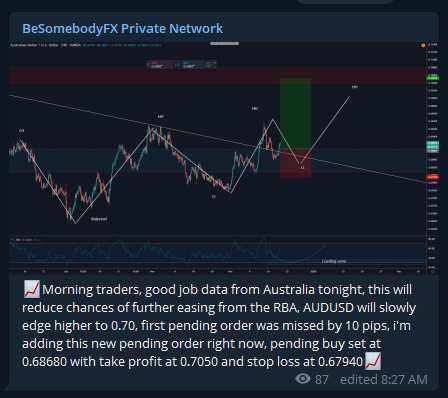The image size is (448, 398).
Task: Open the AUDUSD chart image
Action: tap(224, 158)
